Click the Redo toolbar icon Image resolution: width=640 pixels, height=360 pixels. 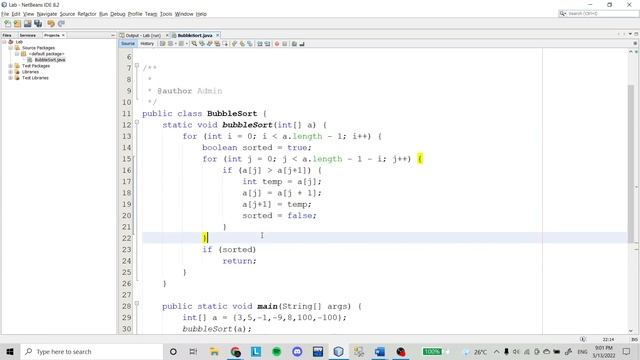61,24
